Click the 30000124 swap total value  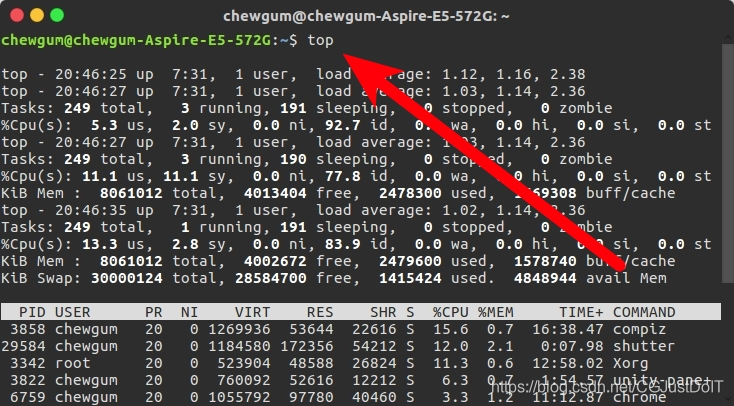tap(127, 278)
